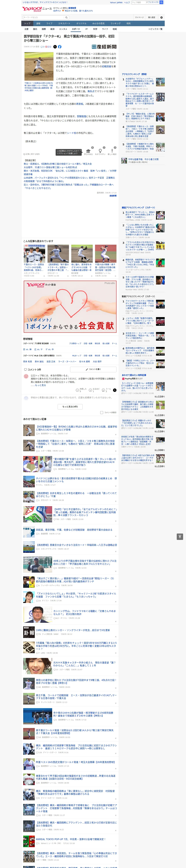This screenshot has height=868, width=186.
Task: Click the blue search magnifier in top bar
Action: click(x=161, y=2)
